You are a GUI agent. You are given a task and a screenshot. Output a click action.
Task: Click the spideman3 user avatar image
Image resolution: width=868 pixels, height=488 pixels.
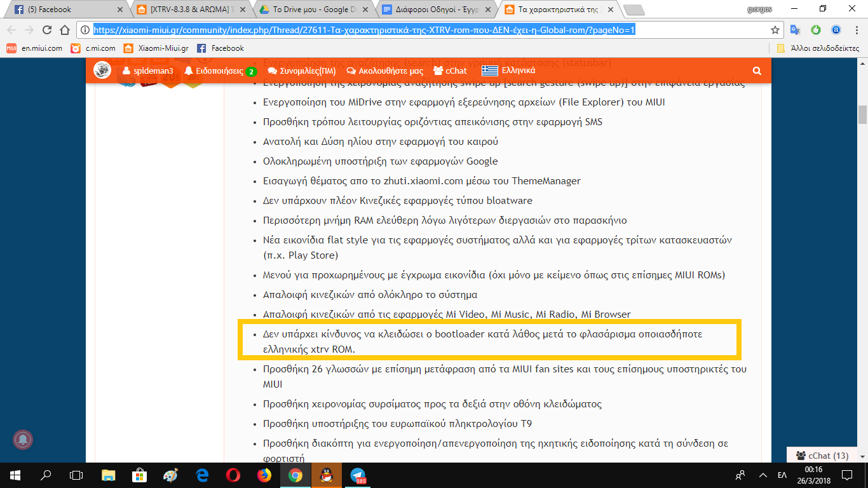(x=102, y=71)
